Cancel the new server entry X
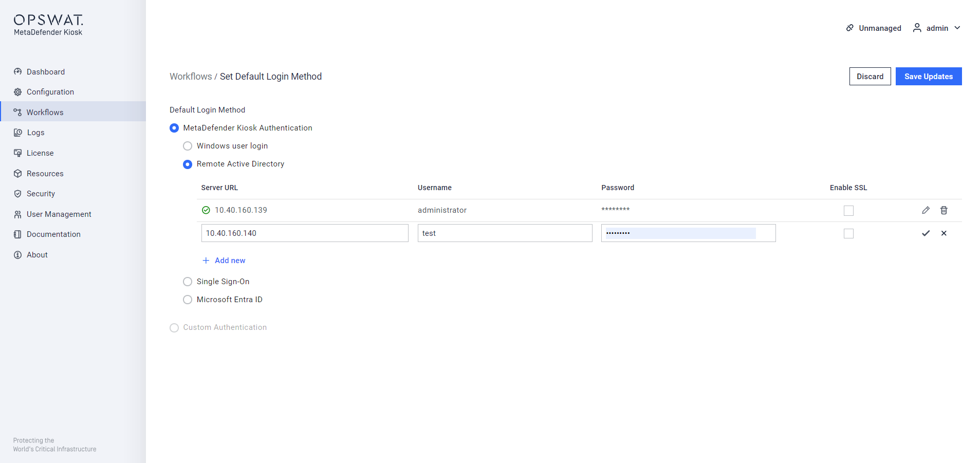Image resolution: width=980 pixels, height=463 pixels. [x=944, y=233]
